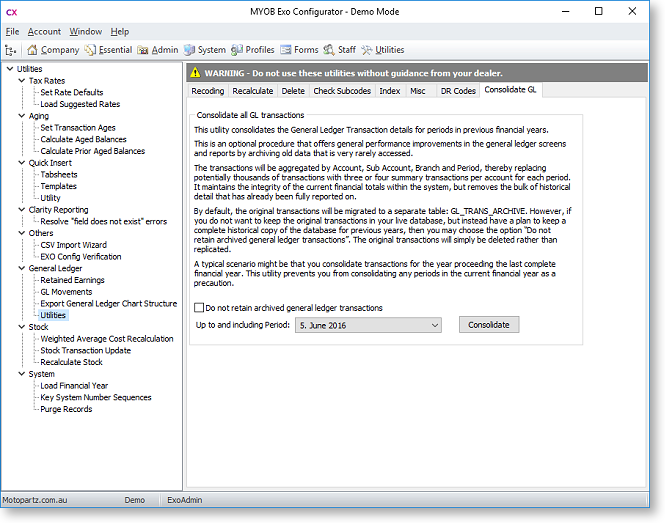Select Templates under Quick Insert
665x523 pixels.
pos(59,186)
